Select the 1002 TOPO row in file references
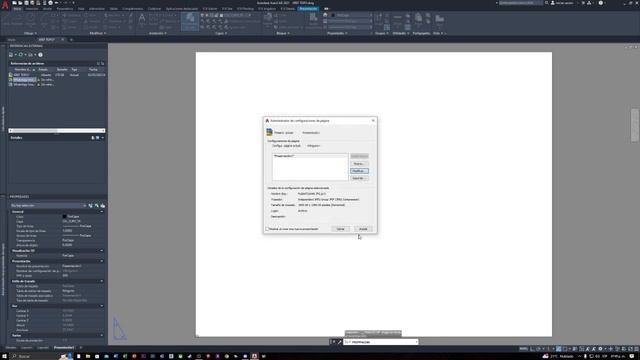Image resolution: width=640 pixels, height=360 pixels. [x=57, y=75]
